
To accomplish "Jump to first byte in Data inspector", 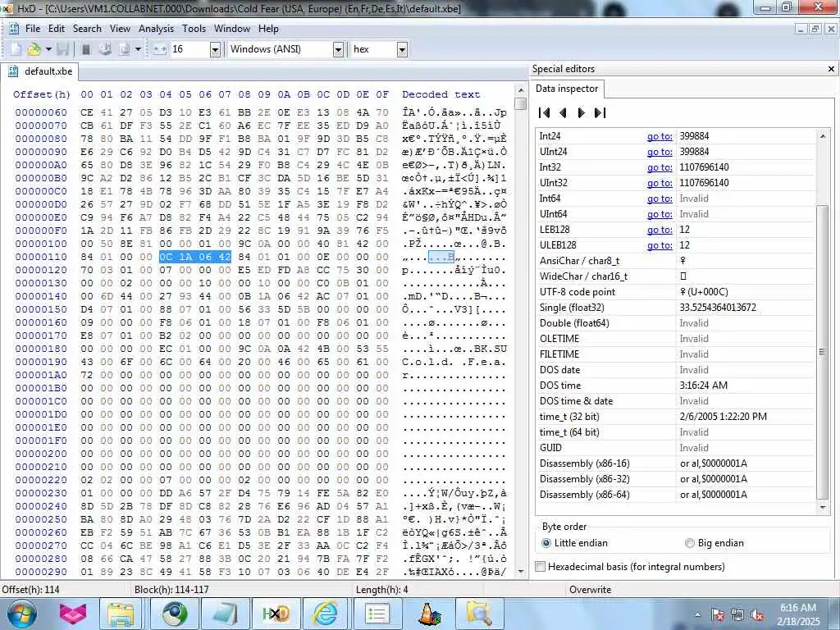I will point(545,112).
